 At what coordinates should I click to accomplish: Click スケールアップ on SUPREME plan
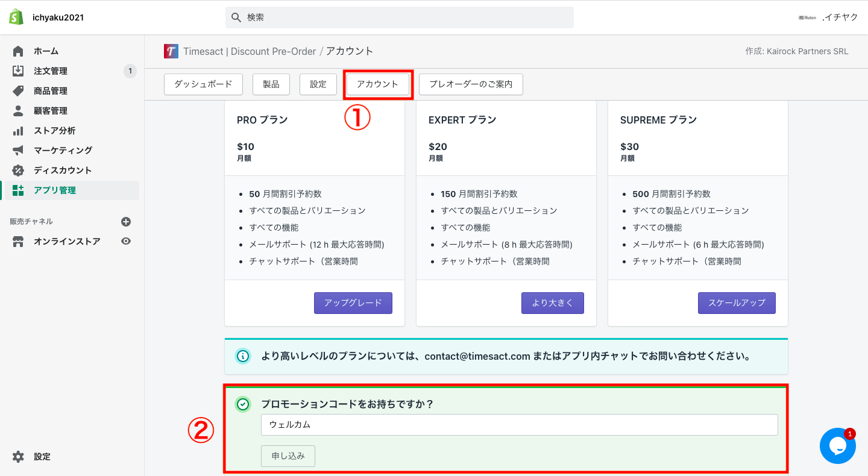tap(737, 303)
